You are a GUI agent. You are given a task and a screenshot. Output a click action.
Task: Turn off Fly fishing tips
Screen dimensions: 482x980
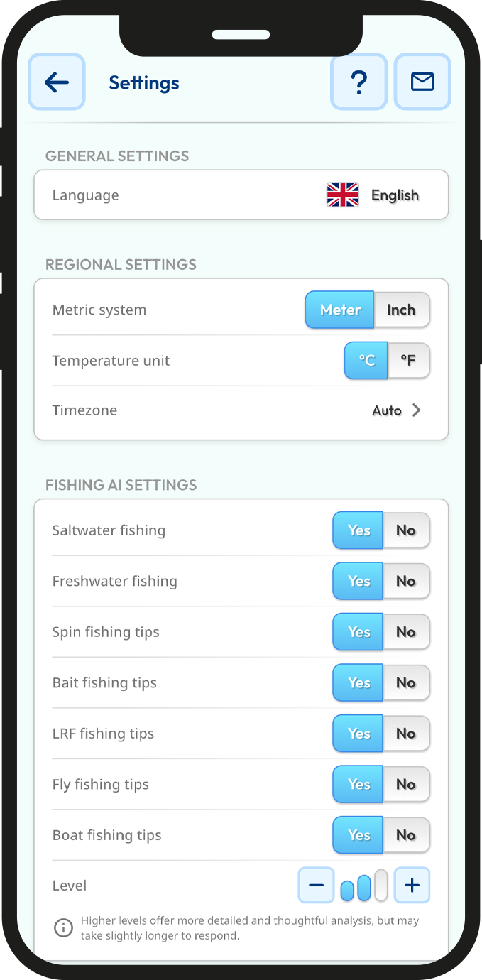click(x=406, y=785)
